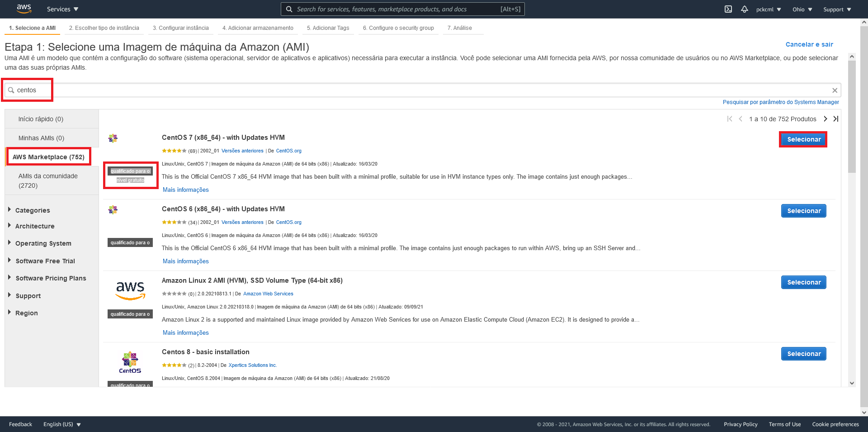Expand the Operating System filter

(x=43, y=243)
